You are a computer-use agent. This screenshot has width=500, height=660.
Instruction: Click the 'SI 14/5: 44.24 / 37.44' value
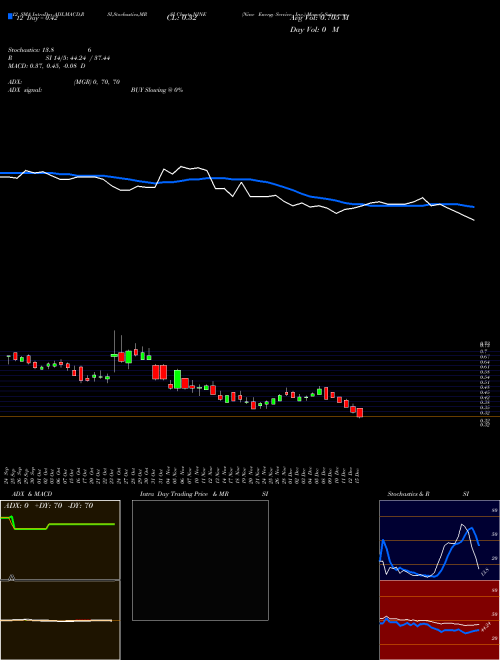pos(78,58)
